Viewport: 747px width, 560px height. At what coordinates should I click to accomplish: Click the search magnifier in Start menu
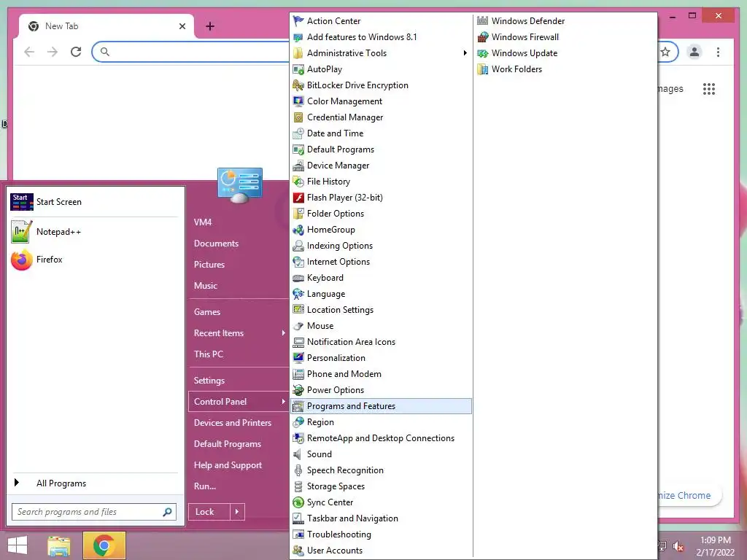167,512
